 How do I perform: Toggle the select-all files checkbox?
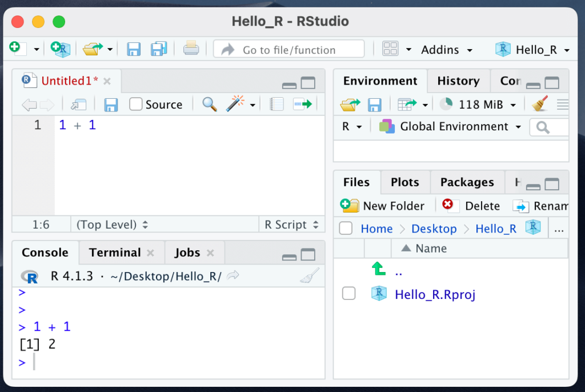tap(346, 228)
